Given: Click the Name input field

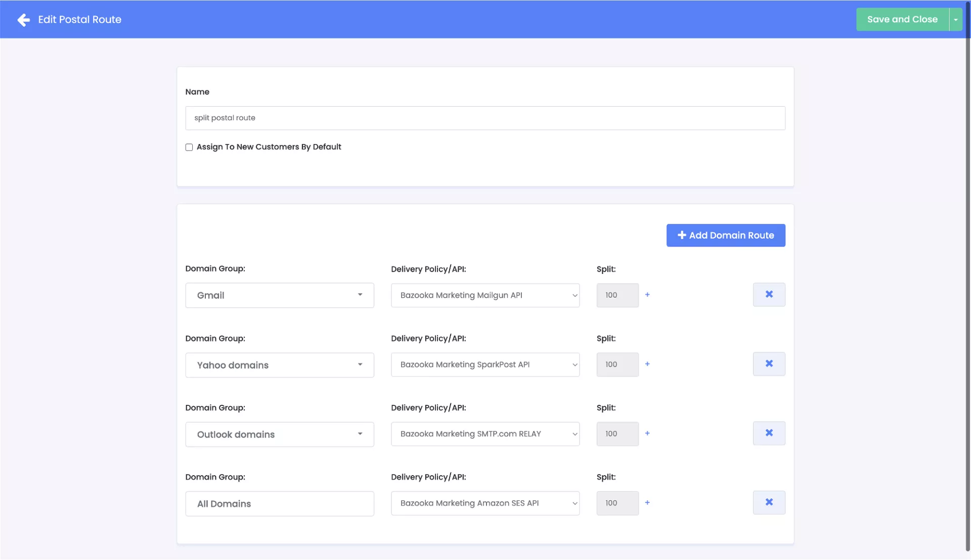Looking at the screenshot, I should (484, 118).
